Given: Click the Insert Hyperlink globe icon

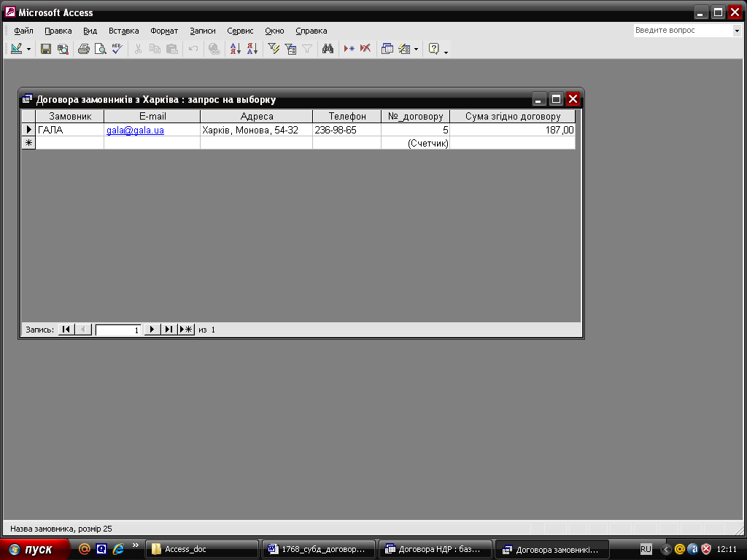Looking at the screenshot, I should tap(214, 49).
